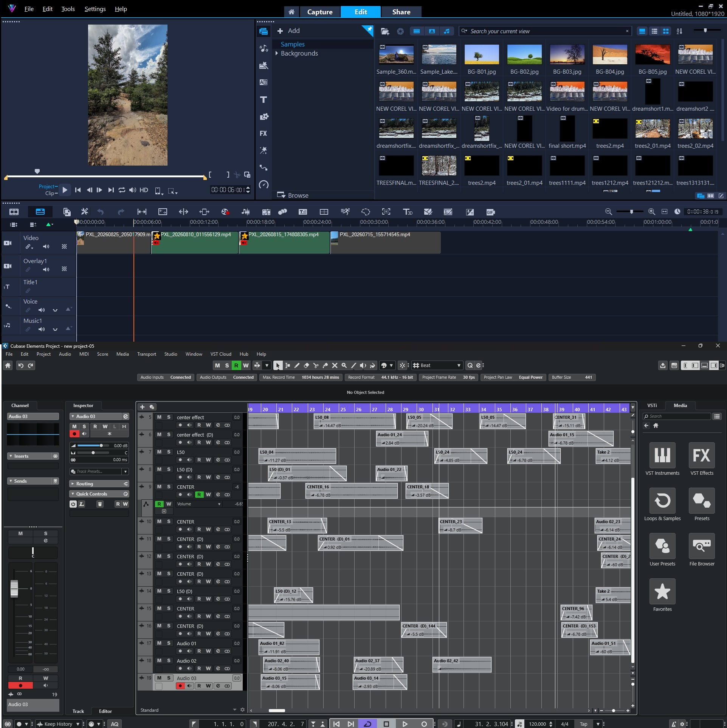Select the Cubase Glue tool
The image size is (727, 728).
(325, 366)
